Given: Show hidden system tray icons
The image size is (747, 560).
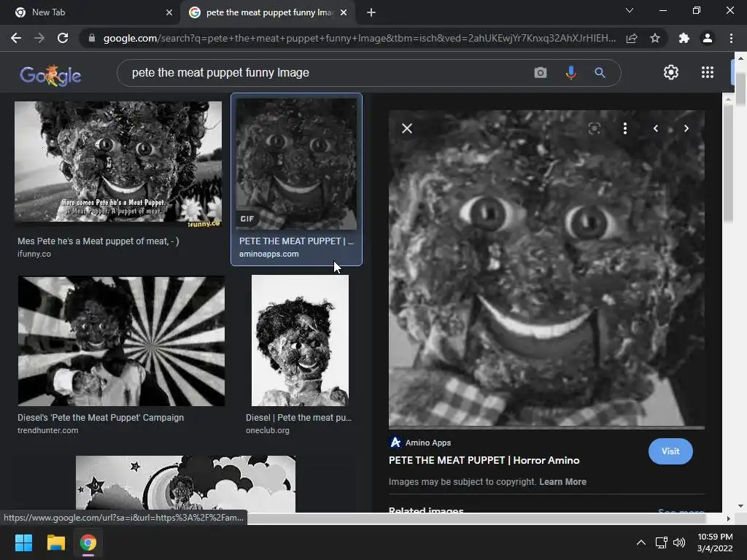Looking at the screenshot, I should [641, 542].
